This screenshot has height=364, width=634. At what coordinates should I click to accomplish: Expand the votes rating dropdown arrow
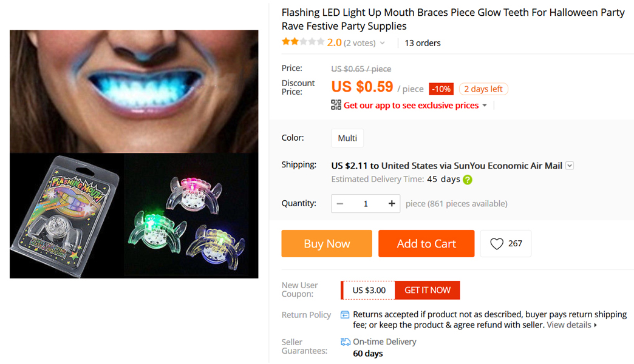[x=383, y=43]
